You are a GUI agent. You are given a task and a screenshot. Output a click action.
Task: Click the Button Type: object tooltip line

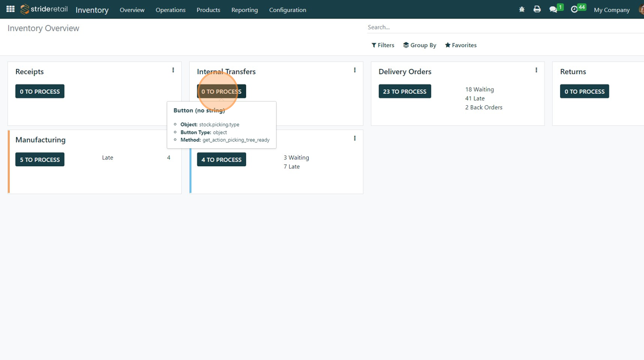(204, 132)
